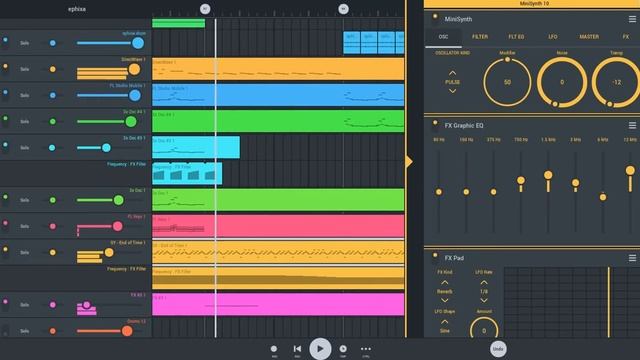The width and height of the screenshot is (640, 360).
Task: Click pan knob of 3x Osc #3 1
Action: pos(52,148)
